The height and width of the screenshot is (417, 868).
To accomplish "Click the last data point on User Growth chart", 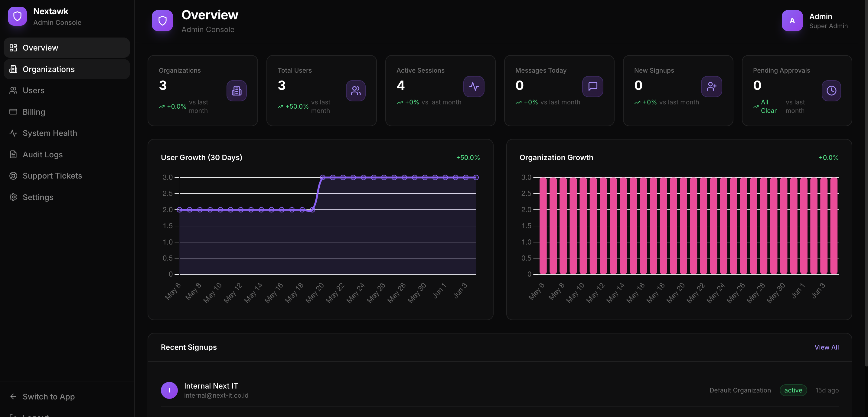I will pyautogui.click(x=476, y=177).
